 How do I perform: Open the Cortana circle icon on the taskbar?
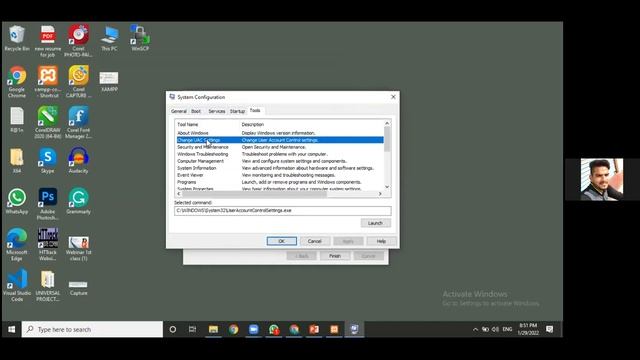[173, 329]
